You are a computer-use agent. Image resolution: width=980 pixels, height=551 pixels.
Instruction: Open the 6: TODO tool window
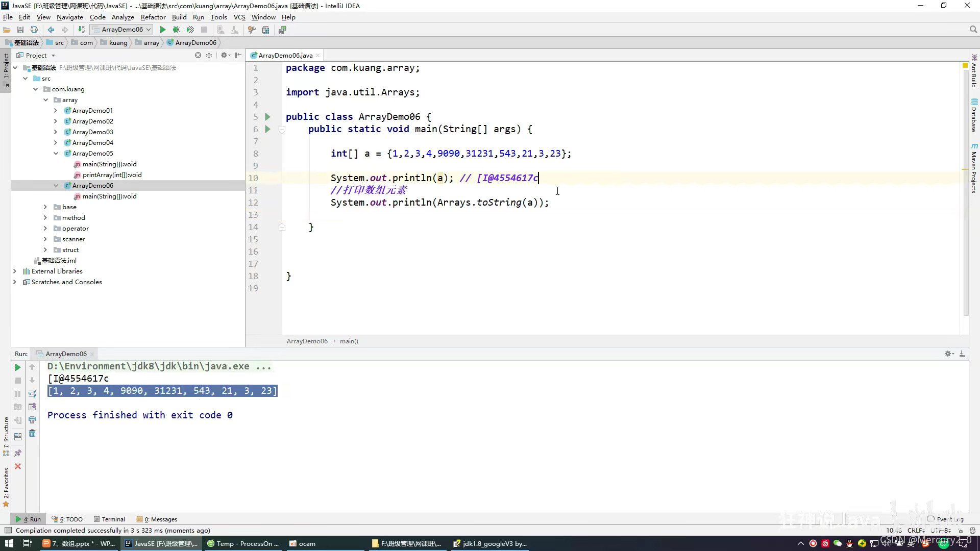click(67, 519)
